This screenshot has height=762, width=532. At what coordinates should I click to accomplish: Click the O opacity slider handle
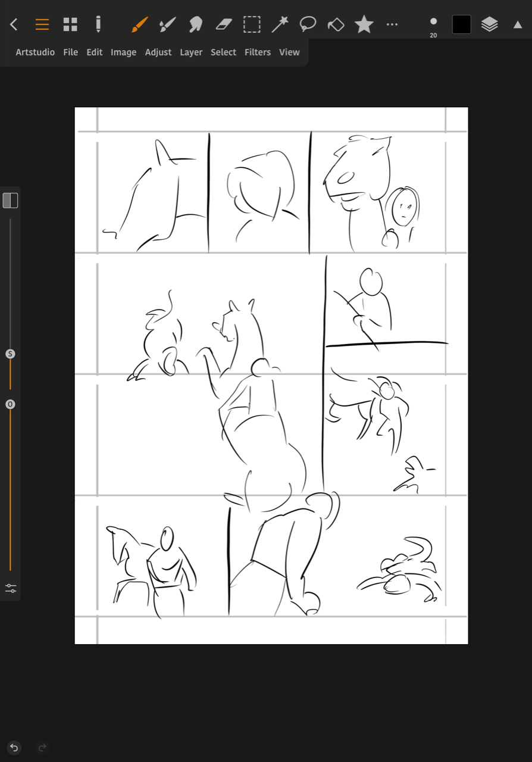(10, 405)
